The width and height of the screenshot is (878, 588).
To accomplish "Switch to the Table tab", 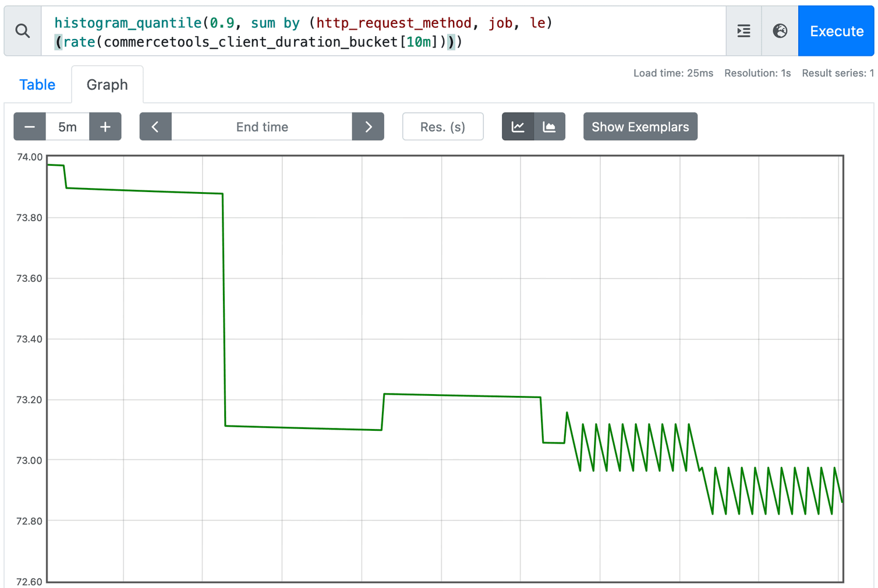I will [x=37, y=84].
